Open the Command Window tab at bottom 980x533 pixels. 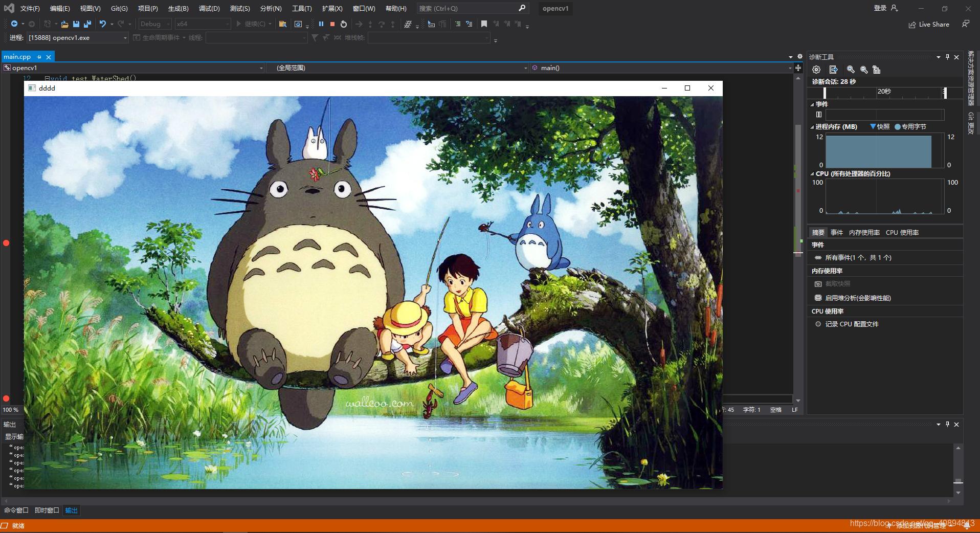pyautogui.click(x=16, y=510)
